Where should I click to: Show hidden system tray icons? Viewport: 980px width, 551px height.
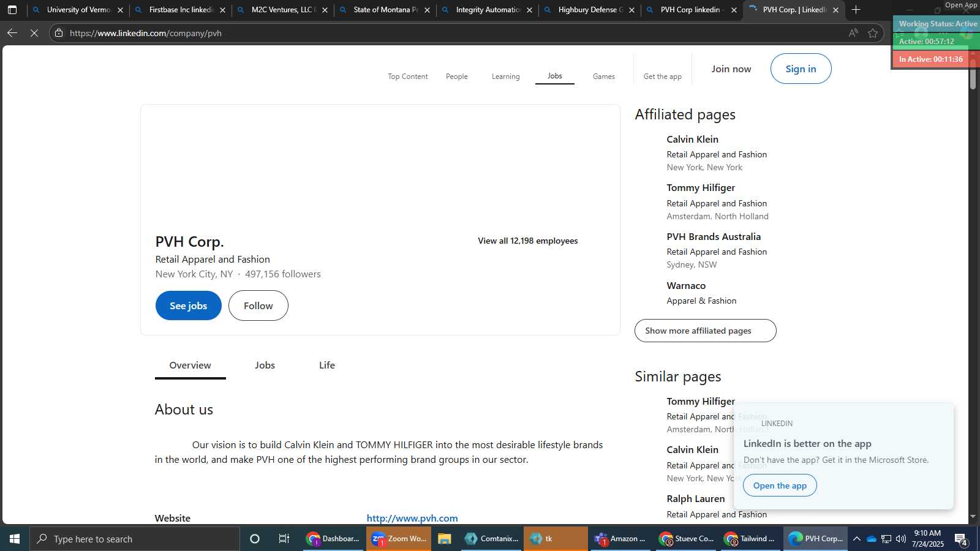[857, 539]
